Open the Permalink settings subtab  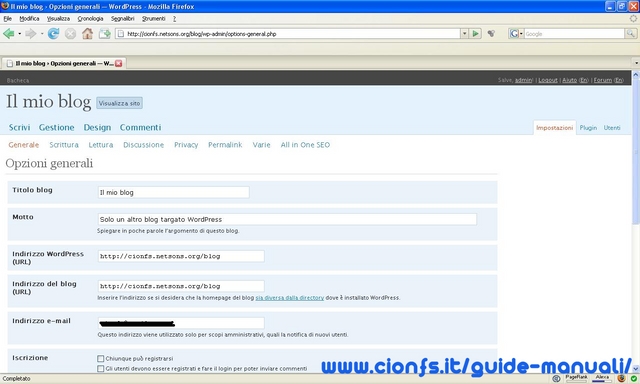point(225,145)
